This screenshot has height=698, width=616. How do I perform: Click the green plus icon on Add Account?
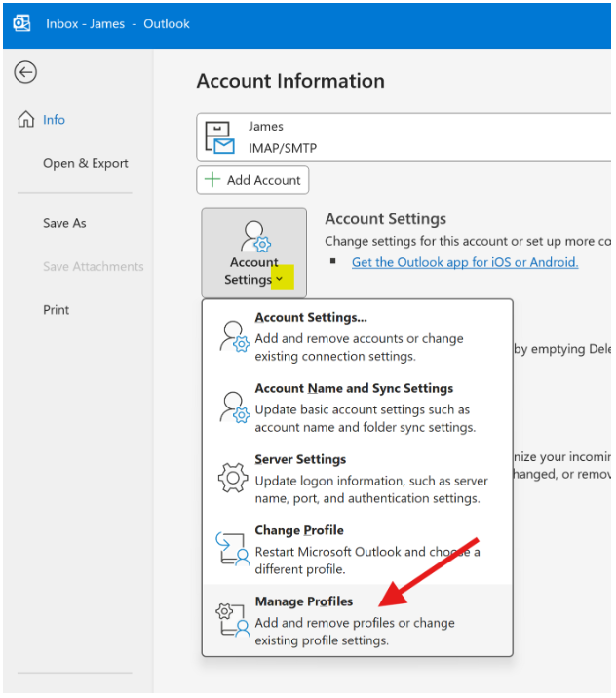(212, 180)
